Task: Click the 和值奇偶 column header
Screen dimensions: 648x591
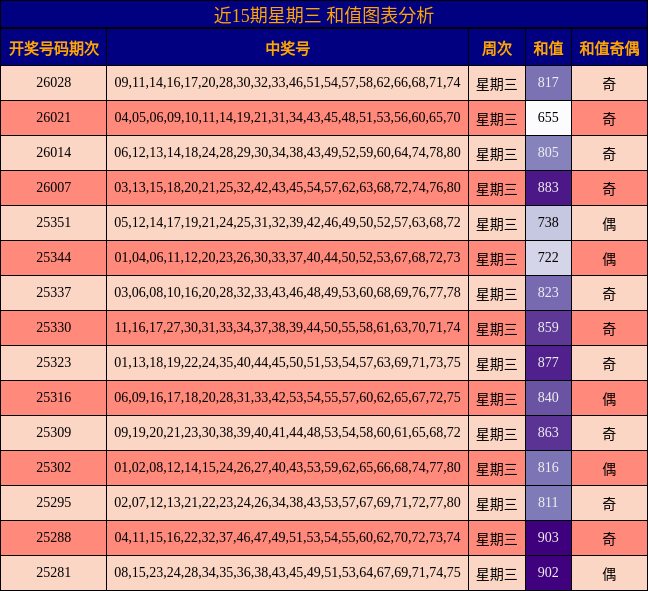Action: 609,48
